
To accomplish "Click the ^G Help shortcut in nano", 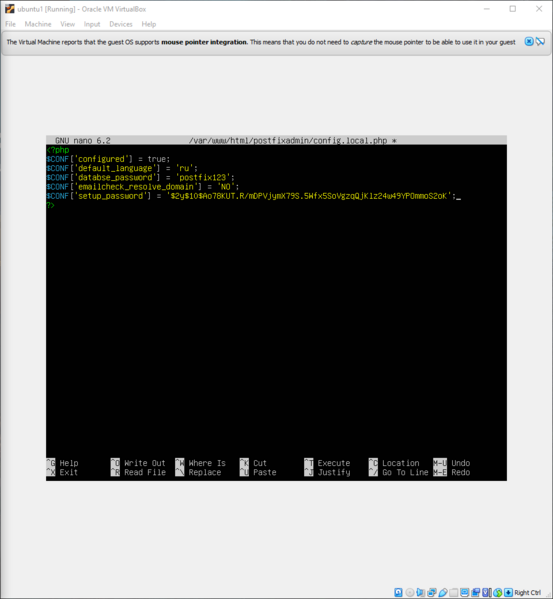I will [x=62, y=463].
